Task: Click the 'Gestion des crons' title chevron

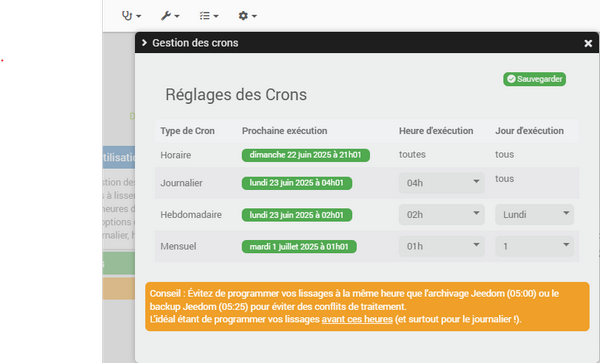Action: tap(144, 42)
